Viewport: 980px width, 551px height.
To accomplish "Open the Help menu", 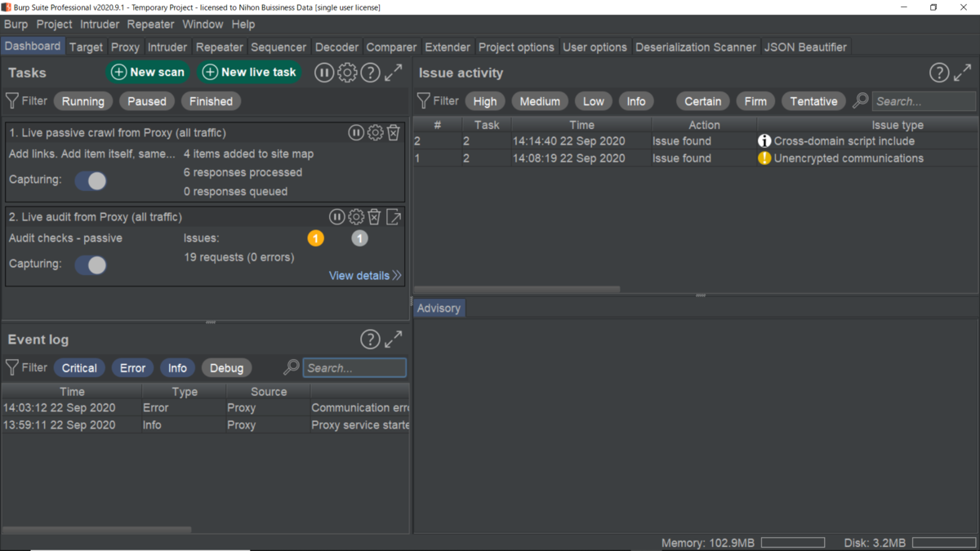I will tap(243, 24).
